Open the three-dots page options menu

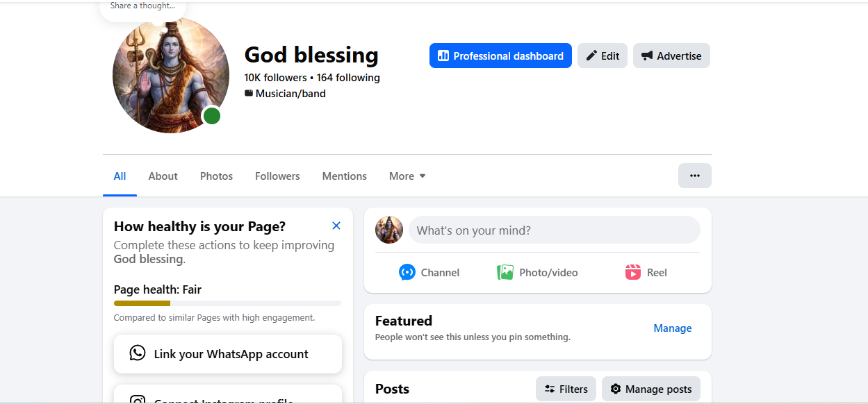(694, 176)
